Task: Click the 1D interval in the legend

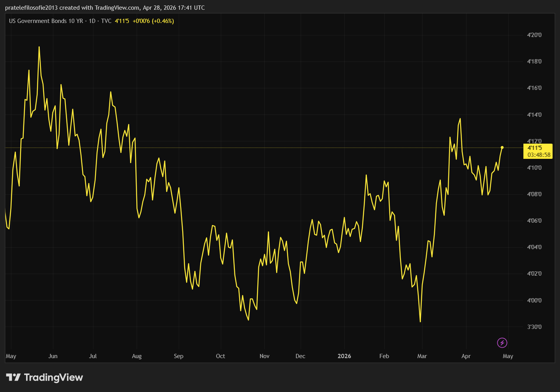Action: (92, 21)
